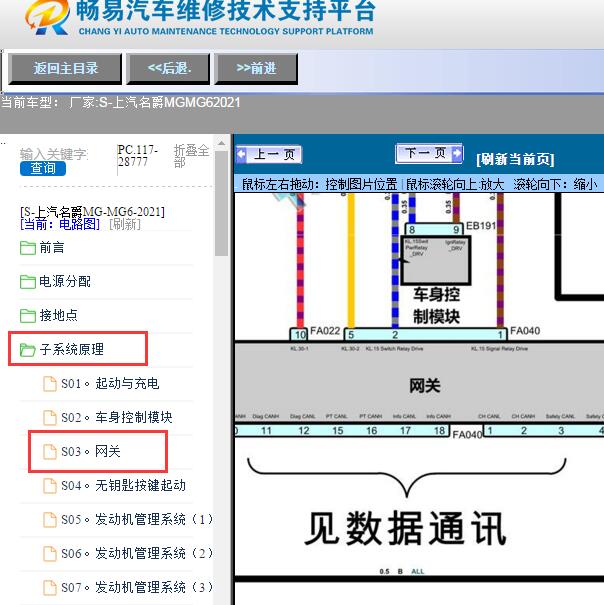604x605 pixels.
Task: Click the 返回主目录 button
Action: coord(65,69)
